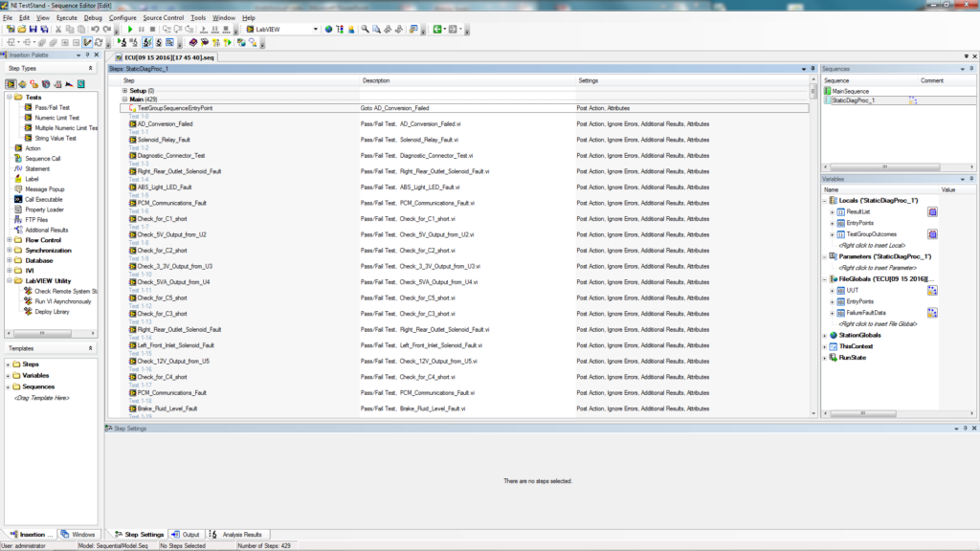The width and height of the screenshot is (980, 551).
Task: Click the steps list vertical scrollbar
Action: click(x=813, y=246)
